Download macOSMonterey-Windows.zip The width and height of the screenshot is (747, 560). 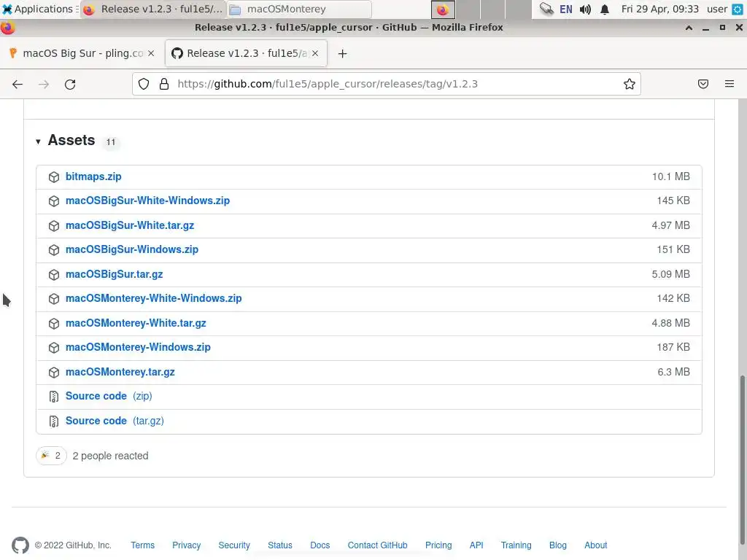138,347
